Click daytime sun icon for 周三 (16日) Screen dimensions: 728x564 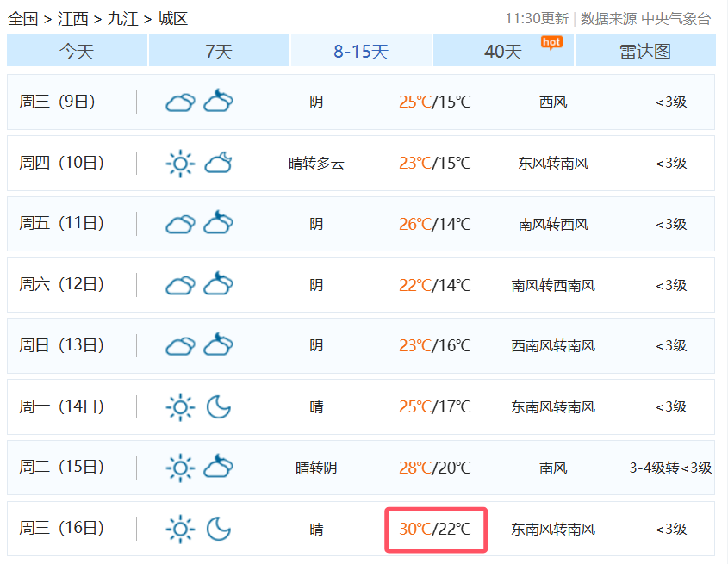coord(181,530)
